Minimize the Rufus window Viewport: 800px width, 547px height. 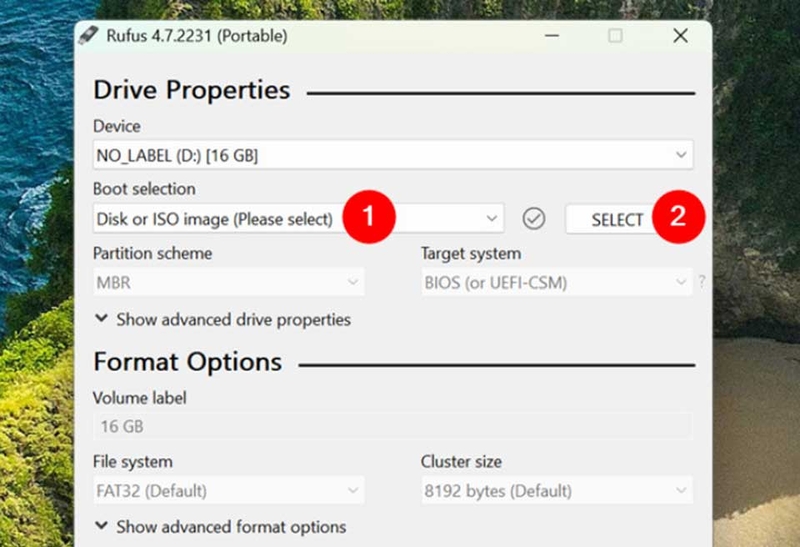pos(552,36)
